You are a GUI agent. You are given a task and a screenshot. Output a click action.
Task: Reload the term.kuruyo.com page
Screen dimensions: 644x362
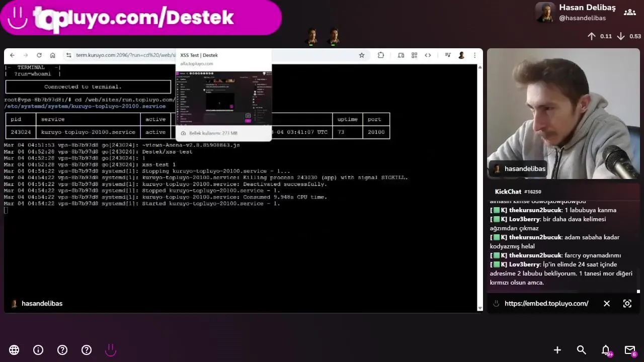coord(39,55)
